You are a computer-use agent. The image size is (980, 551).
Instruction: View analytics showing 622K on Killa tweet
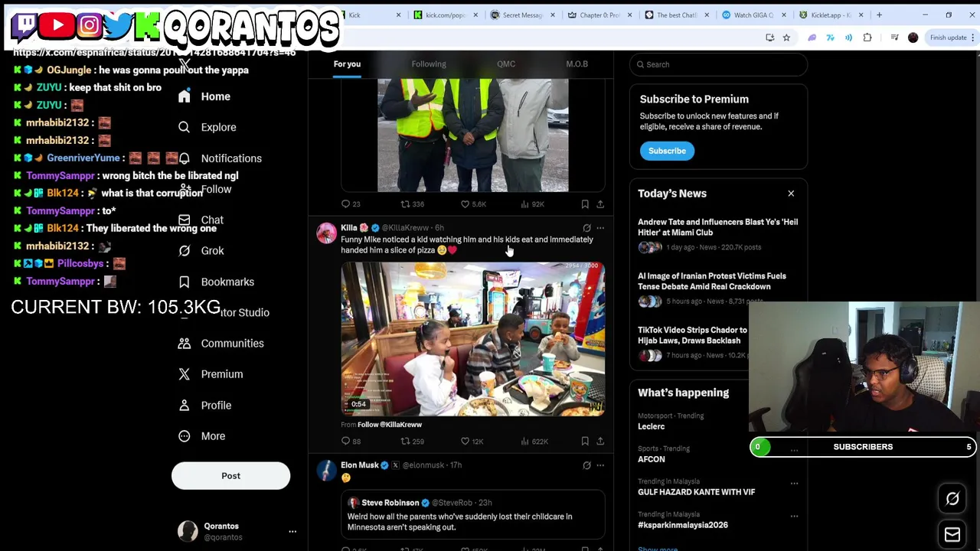pyautogui.click(x=534, y=442)
